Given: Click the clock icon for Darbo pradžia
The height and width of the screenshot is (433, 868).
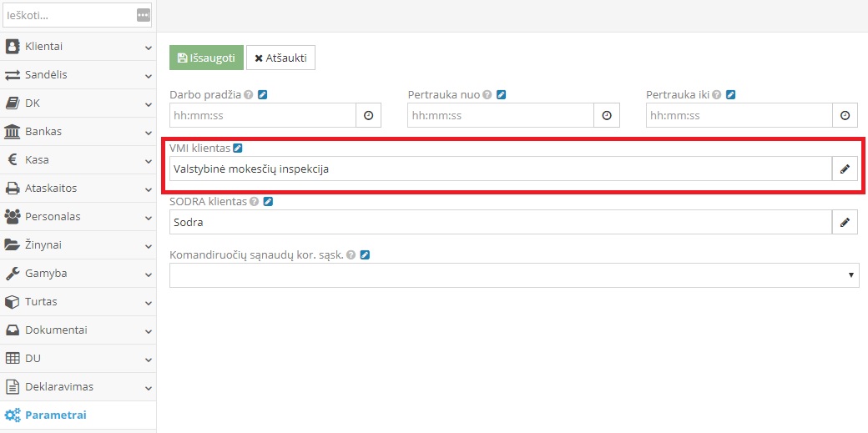Looking at the screenshot, I should [368, 115].
